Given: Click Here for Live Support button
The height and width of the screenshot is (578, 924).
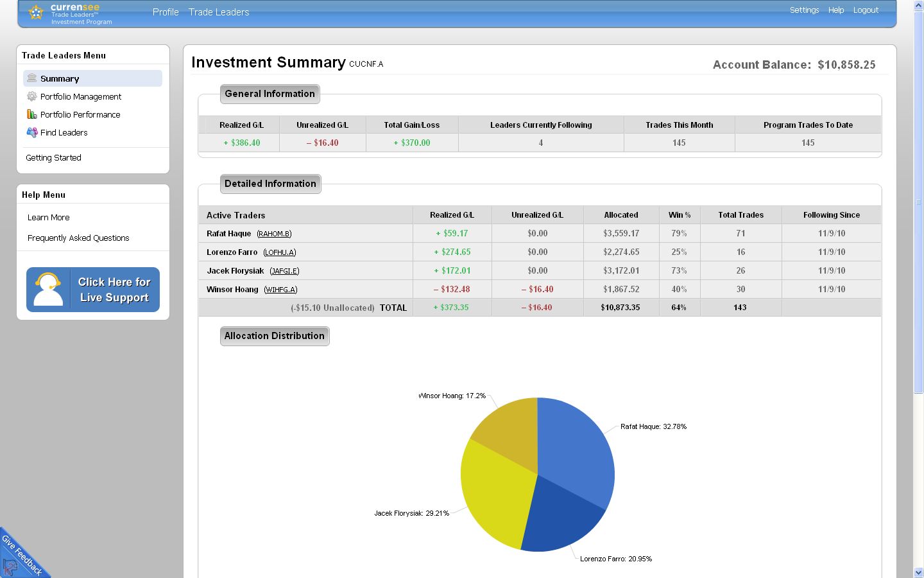Looking at the screenshot, I should 93,290.
